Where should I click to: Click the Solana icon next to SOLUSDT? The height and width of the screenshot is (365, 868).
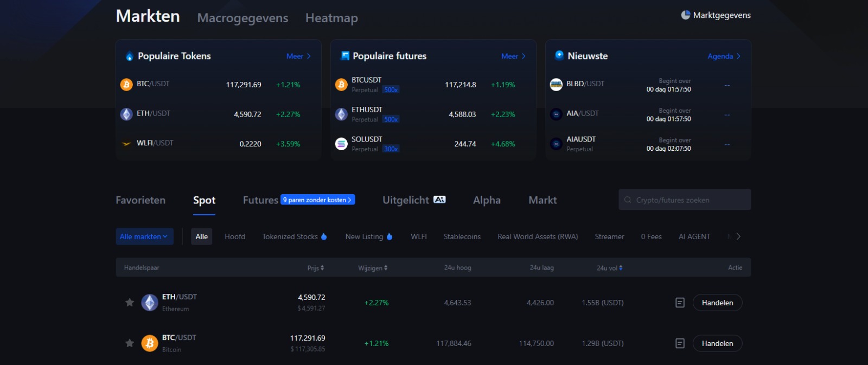(x=341, y=144)
